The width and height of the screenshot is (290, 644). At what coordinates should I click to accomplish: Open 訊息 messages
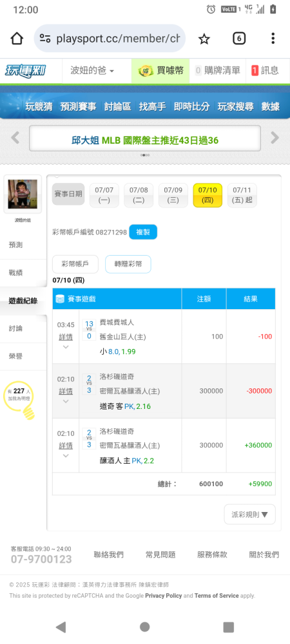pyautogui.click(x=265, y=71)
